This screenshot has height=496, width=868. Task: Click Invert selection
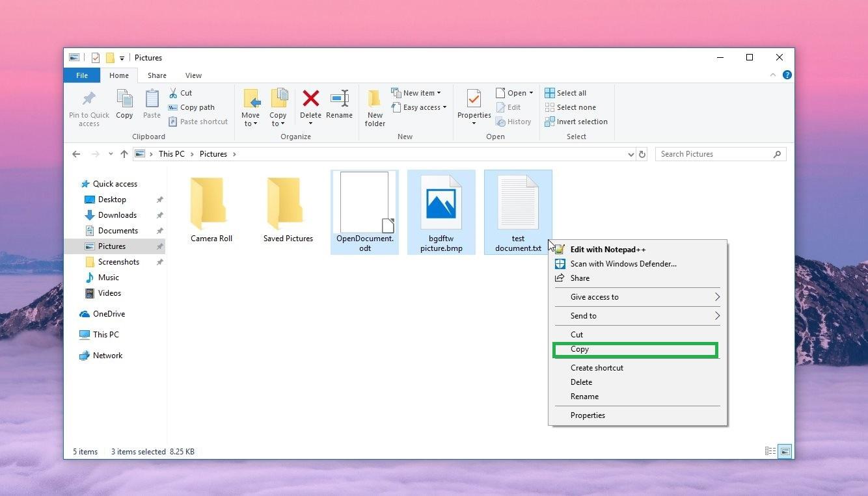(x=576, y=122)
